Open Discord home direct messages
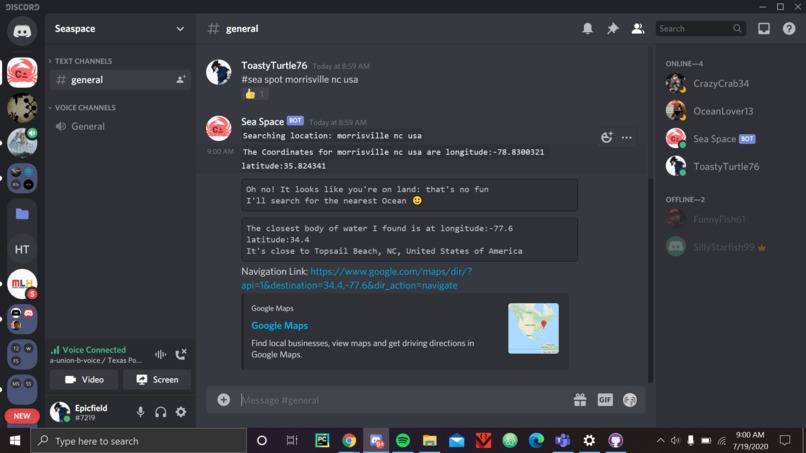Viewport: 806px width, 453px height. [22, 31]
